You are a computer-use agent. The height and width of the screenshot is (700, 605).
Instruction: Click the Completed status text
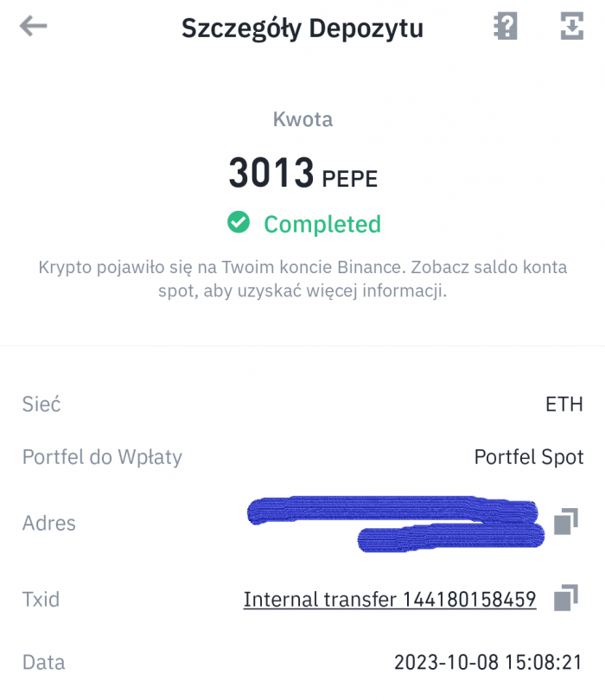pos(322,223)
